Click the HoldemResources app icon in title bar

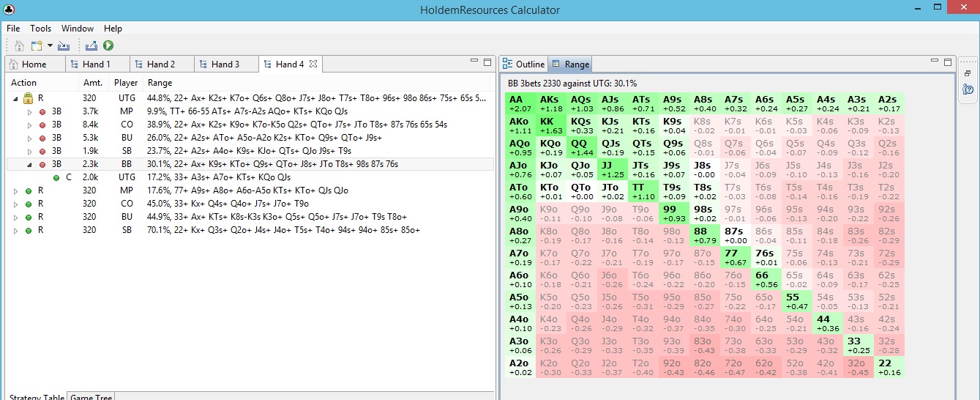click(x=7, y=9)
